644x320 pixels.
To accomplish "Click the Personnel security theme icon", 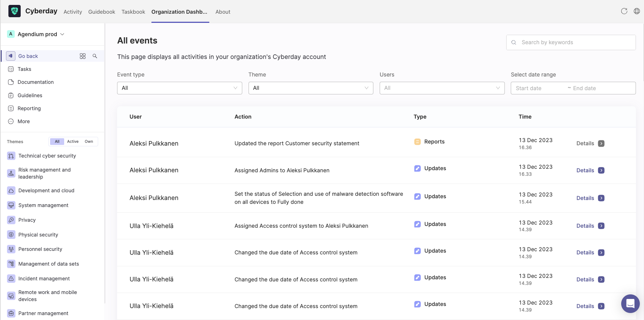I will point(11,249).
